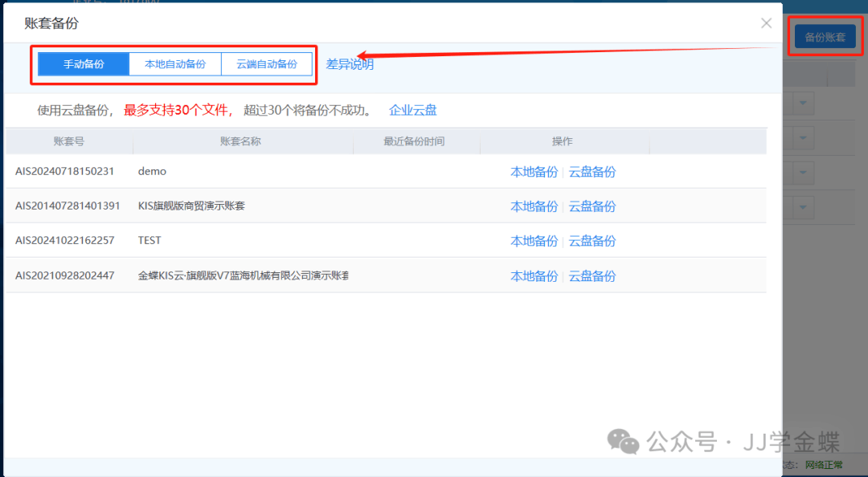Expand the last dropdown arrow behind the dialog

tap(803, 207)
